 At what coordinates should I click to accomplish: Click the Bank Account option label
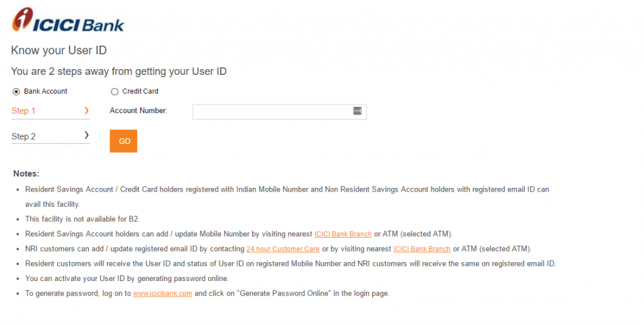click(x=45, y=91)
